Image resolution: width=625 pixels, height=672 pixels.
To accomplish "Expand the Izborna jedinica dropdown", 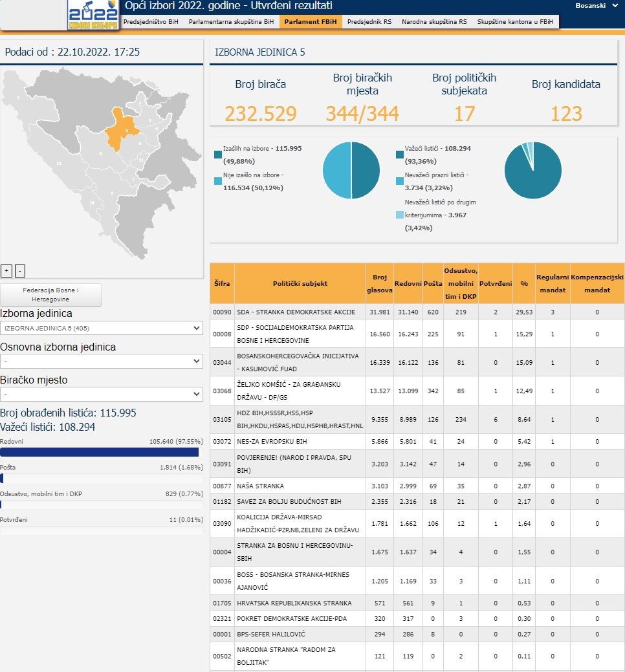I will 101,328.
